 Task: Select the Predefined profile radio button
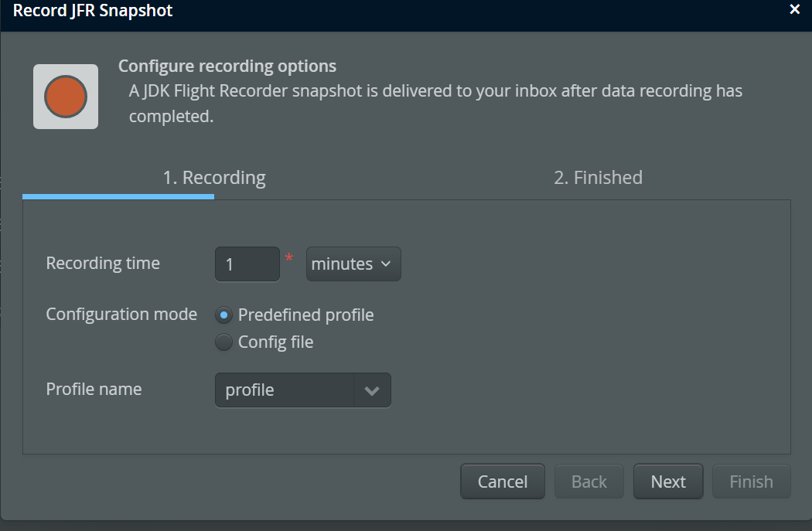click(x=223, y=315)
